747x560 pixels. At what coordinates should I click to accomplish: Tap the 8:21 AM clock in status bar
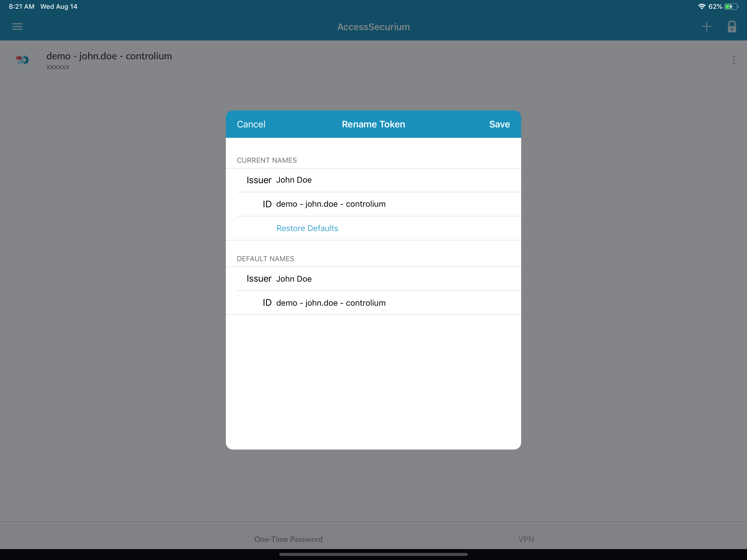coord(22,6)
